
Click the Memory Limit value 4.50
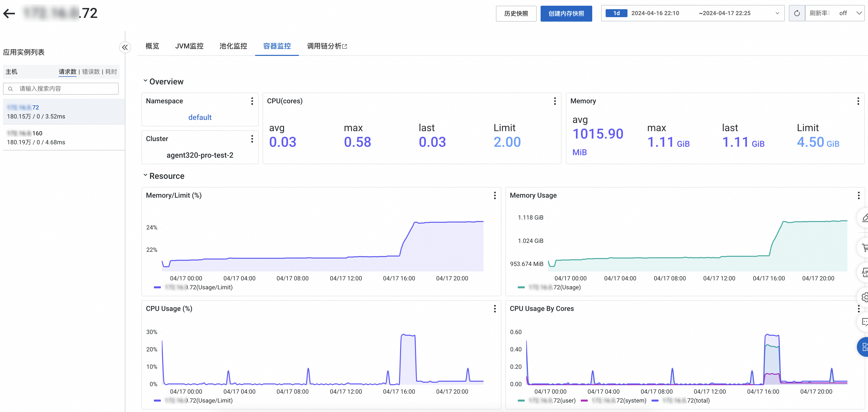pos(810,142)
